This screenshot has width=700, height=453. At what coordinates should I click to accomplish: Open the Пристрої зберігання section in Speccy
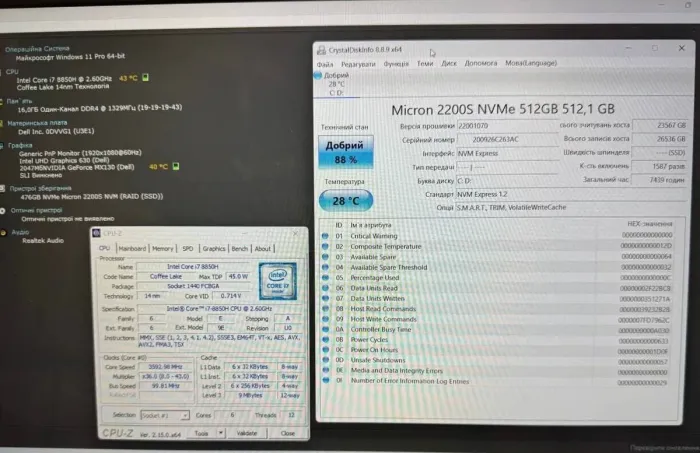[41, 188]
